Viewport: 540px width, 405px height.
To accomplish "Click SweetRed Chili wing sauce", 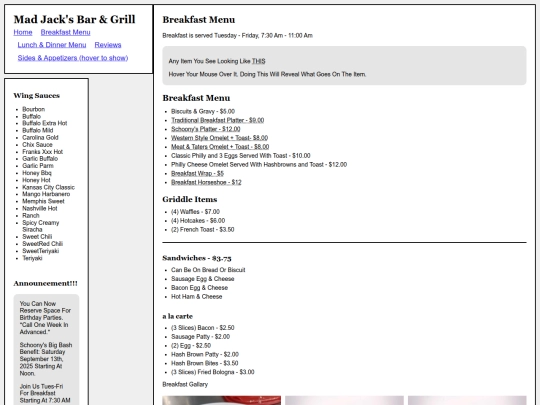I will pos(42,244).
